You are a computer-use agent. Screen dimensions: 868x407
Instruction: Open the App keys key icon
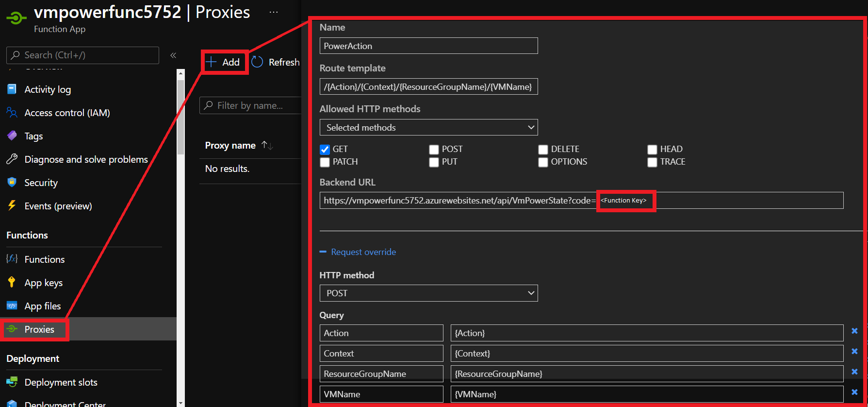click(12, 282)
